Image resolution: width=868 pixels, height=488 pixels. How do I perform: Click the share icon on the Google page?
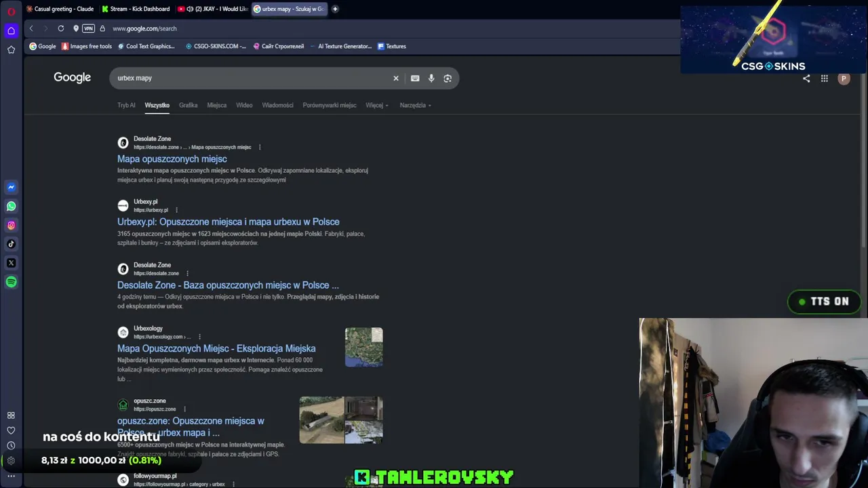[x=806, y=79]
